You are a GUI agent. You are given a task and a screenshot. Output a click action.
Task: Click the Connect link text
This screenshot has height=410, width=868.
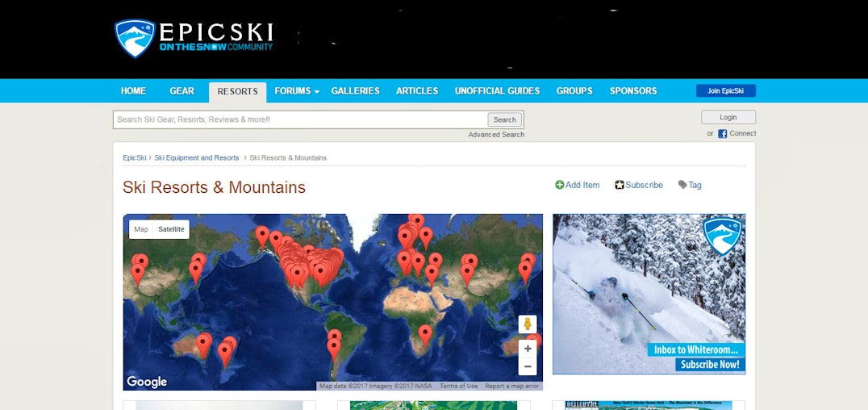(742, 133)
